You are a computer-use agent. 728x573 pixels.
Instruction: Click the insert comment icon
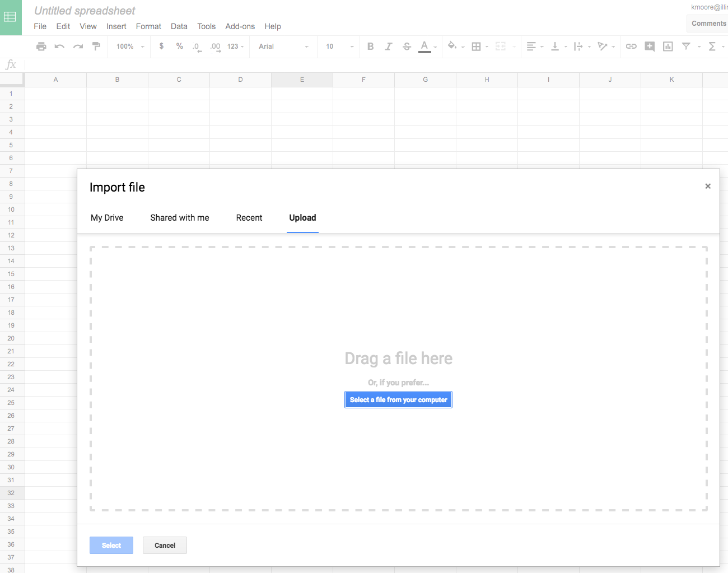pyautogui.click(x=650, y=46)
